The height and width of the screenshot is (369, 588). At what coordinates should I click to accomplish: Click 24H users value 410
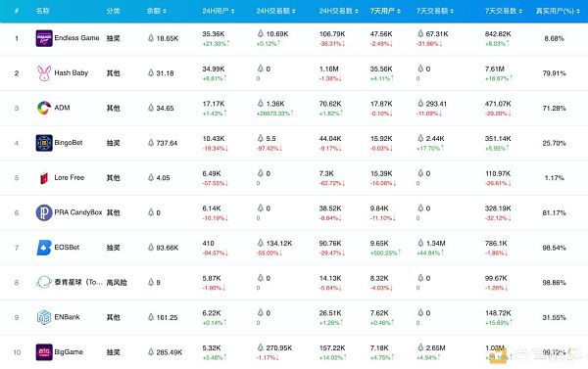pos(208,243)
